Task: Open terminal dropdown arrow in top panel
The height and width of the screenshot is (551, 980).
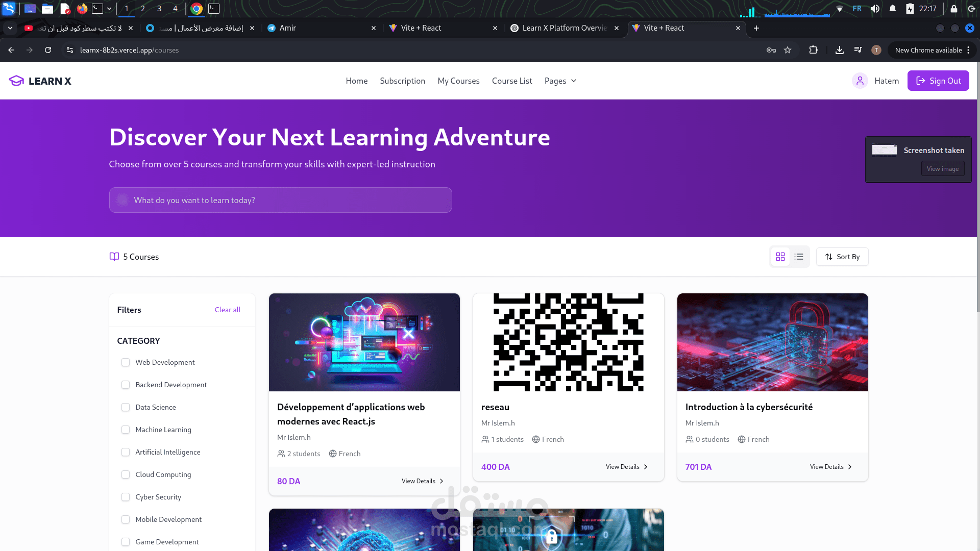Action: pyautogui.click(x=109, y=9)
